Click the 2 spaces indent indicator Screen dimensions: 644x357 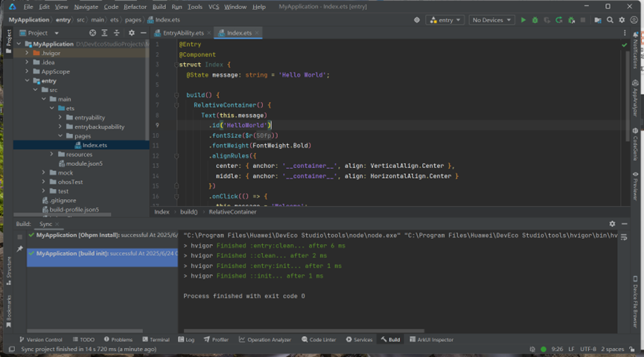coord(613,350)
